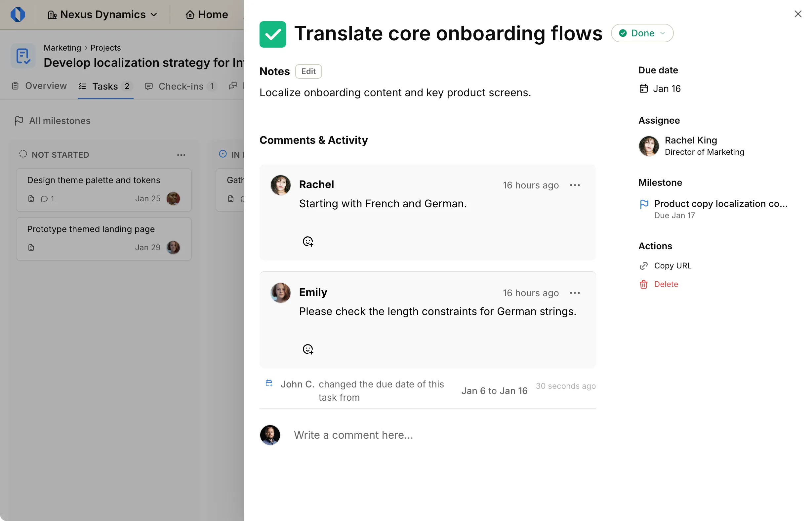Open comments on Design theme palette card

(x=45, y=199)
